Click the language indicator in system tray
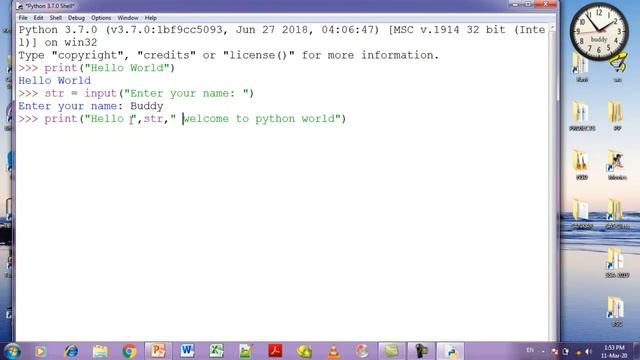Image resolution: width=640 pixels, height=360 pixels. (530, 350)
